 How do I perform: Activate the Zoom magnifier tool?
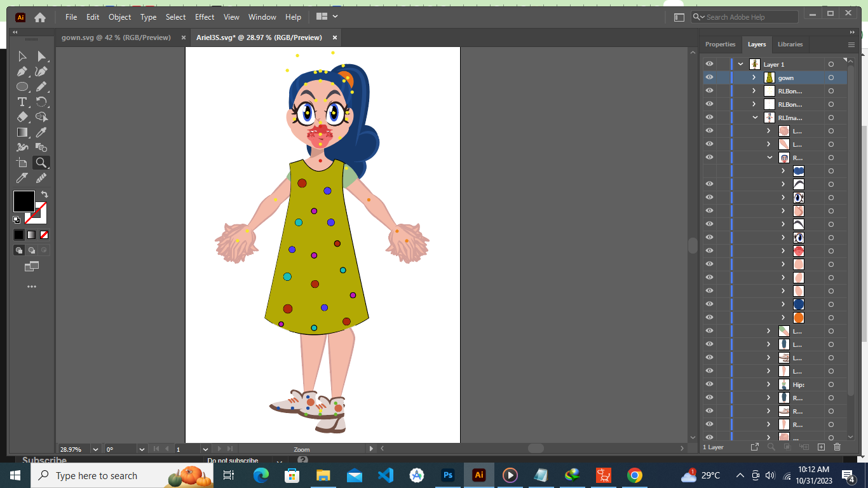42,163
